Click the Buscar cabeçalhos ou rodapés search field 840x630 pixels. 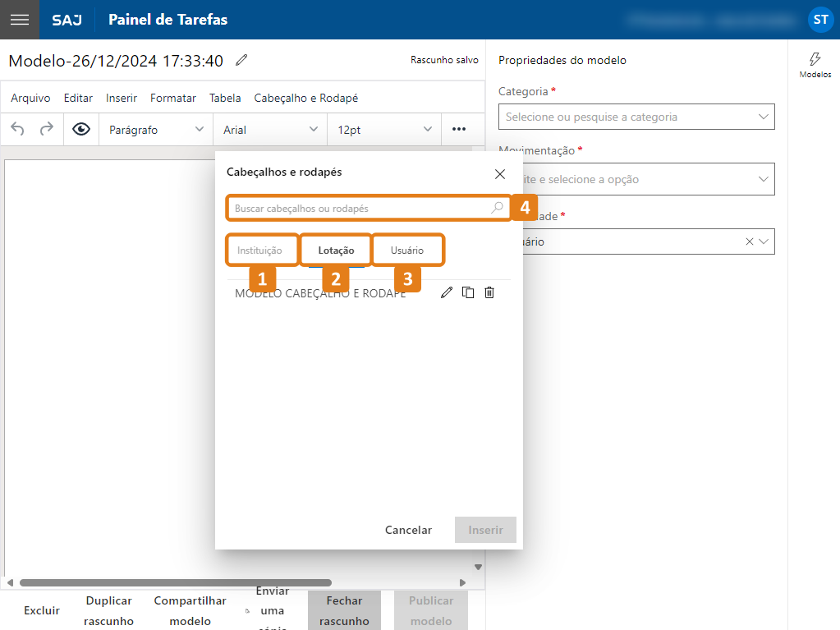[x=361, y=209]
